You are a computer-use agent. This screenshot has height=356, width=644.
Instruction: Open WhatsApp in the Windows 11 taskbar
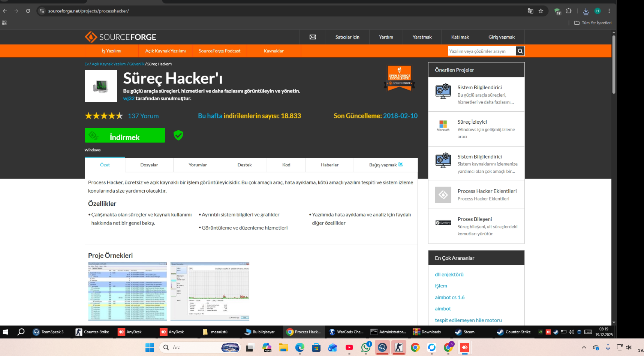pyautogui.click(x=366, y=348)
